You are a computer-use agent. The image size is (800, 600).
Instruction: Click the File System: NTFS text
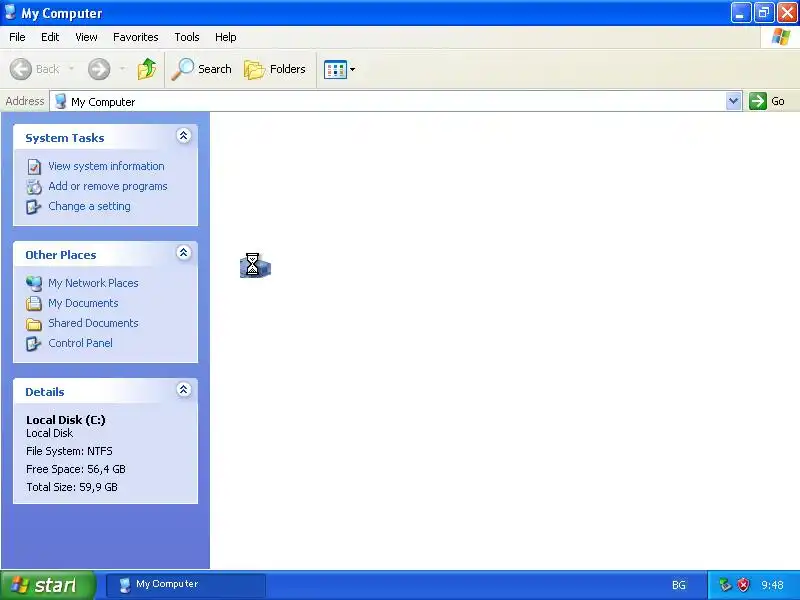tap(69, 451)
